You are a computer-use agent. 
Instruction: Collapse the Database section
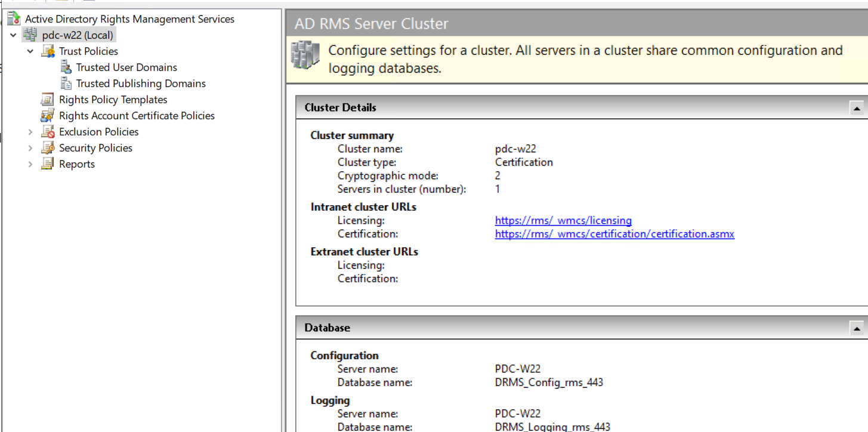[x=857, y=328]
